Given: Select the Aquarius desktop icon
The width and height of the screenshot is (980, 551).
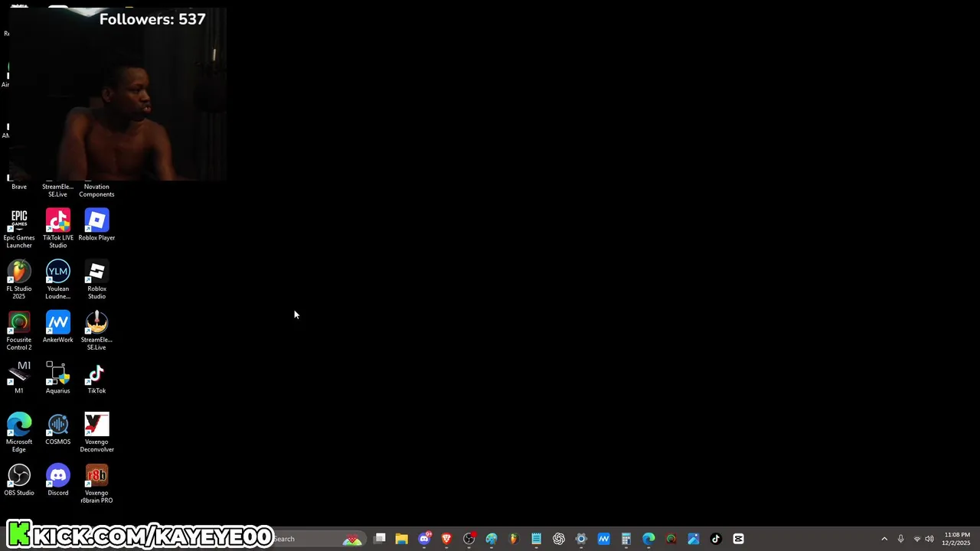Looking at the screenshot, I should (x=58, y=378).
